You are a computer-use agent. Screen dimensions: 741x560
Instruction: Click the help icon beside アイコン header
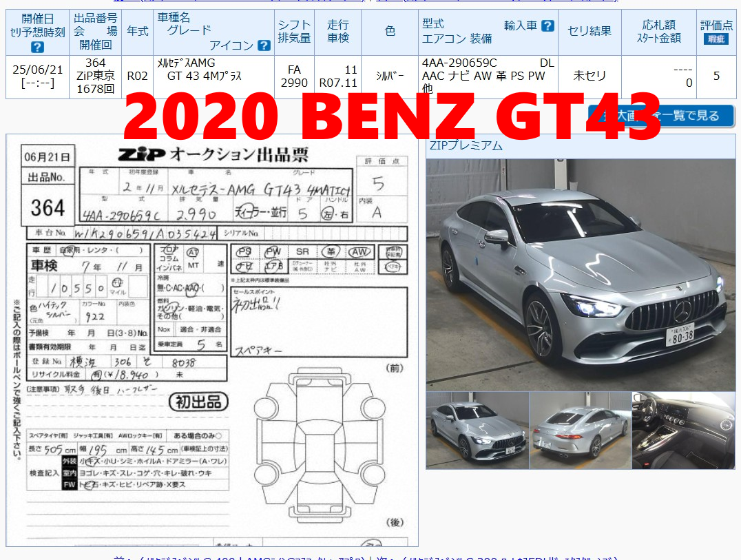pyautogui.click(x=264, y=45)
